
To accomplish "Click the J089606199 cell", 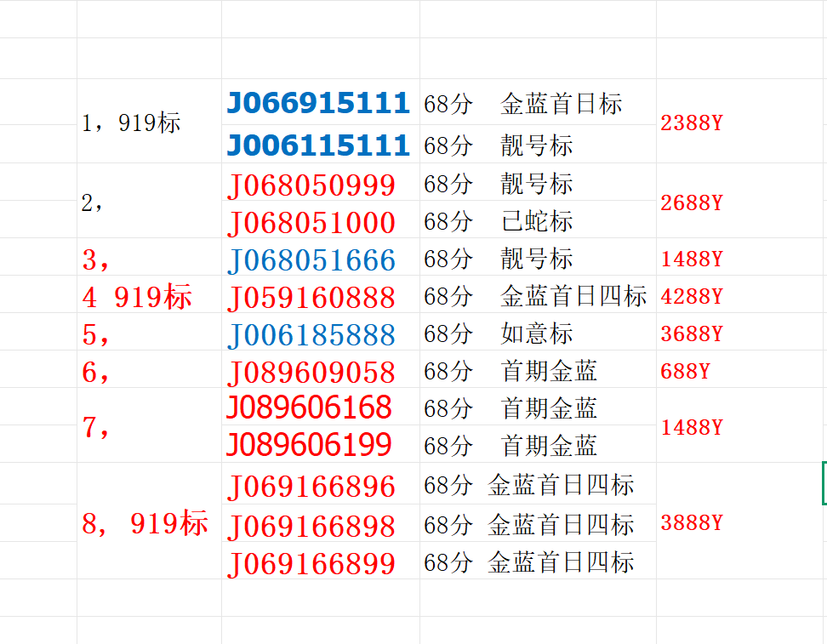I will tap(310, 445).
